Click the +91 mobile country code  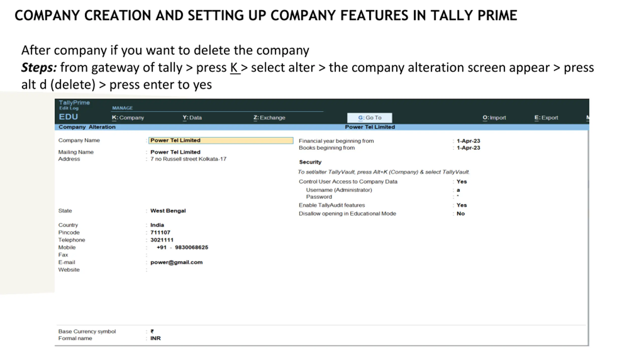point(162,247)
